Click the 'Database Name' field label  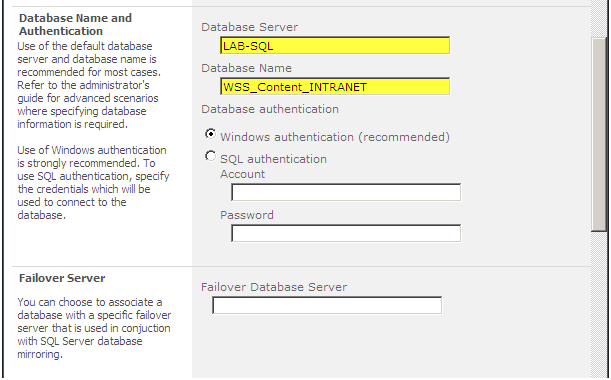pos(246,68)
